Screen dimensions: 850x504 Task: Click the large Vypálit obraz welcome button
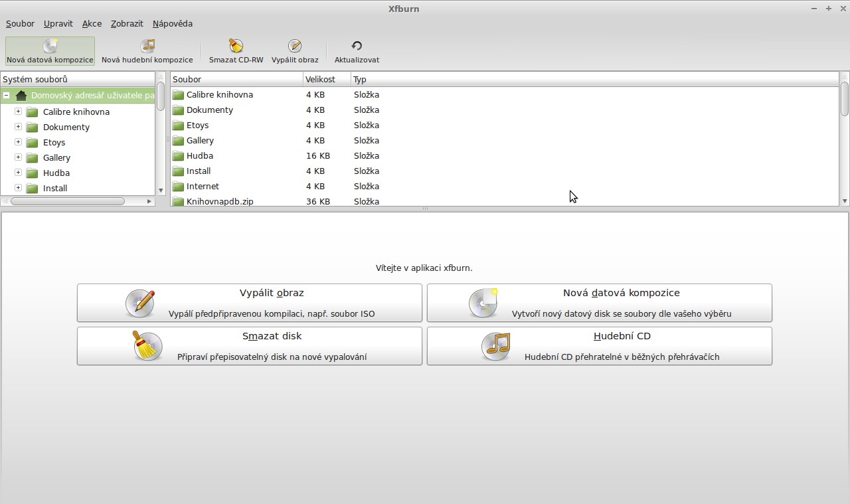250,303
